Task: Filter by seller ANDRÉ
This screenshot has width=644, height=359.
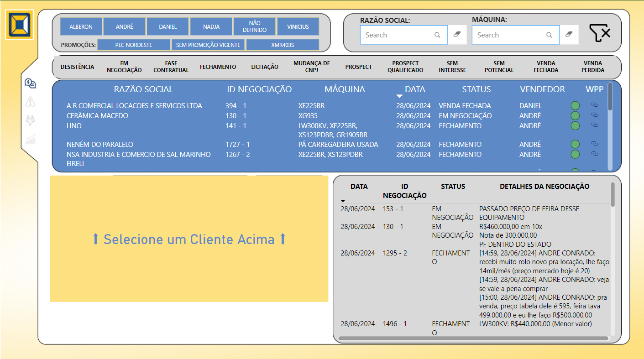Action: 124,26
